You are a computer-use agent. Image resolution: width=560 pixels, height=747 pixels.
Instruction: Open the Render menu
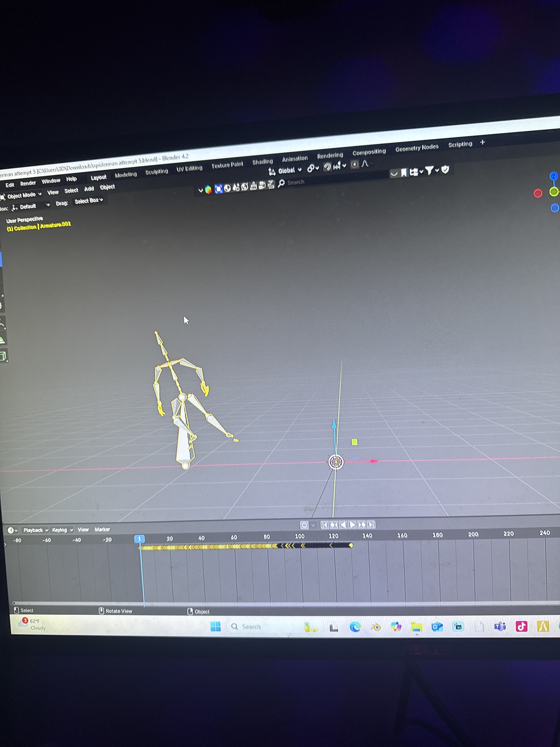click(28, 183)
